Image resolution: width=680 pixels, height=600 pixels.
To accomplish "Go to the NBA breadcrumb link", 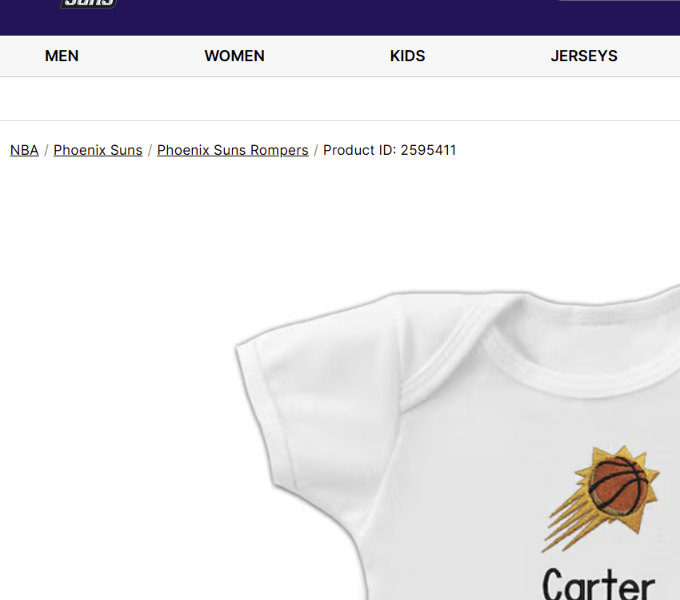I will pyautogui.click(x=24, y=150).
